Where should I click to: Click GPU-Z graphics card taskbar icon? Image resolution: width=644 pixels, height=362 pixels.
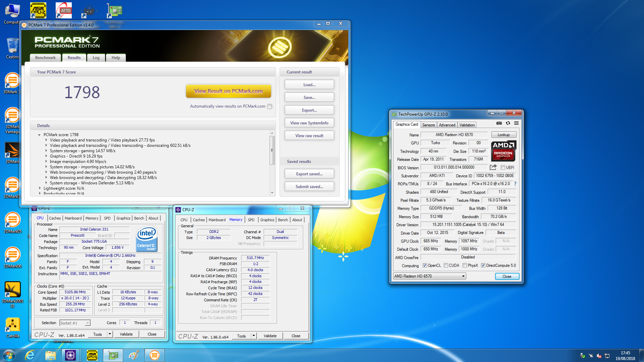(113, 355)
